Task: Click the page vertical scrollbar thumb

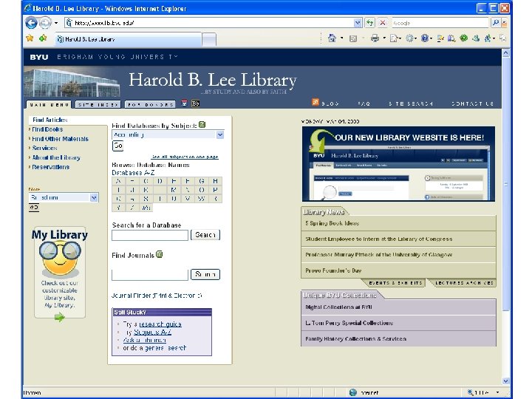Action: [x=505, y=184]
